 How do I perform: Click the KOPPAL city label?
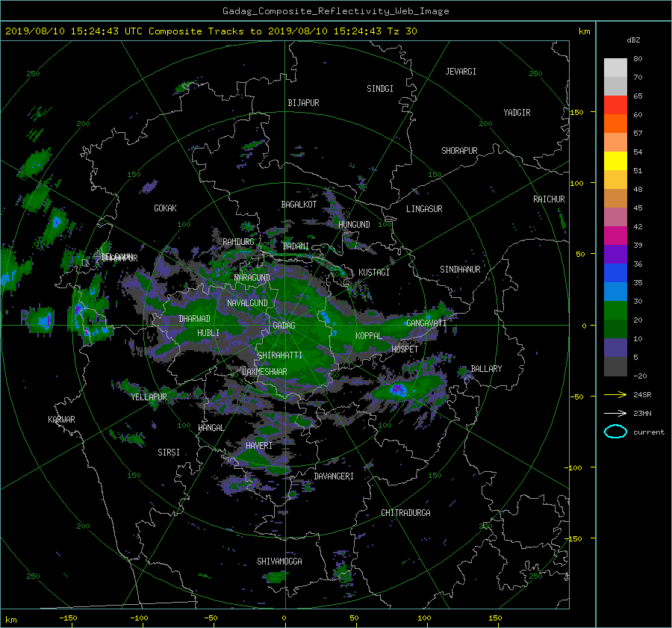[x=369, y=336]
